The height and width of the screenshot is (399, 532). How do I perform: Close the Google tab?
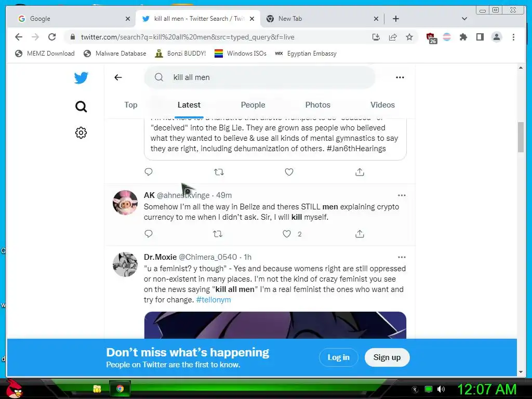pos(128,19)
